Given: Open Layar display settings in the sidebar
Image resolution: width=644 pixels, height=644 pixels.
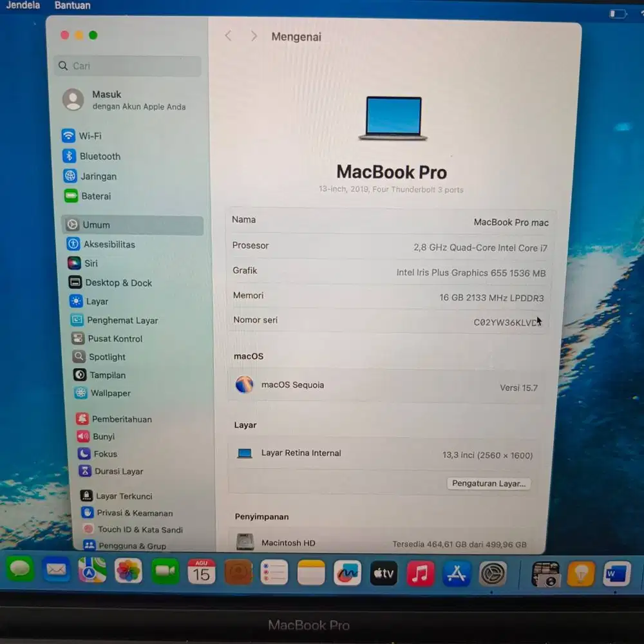Looking at the screenshot, I should [89, 301].
